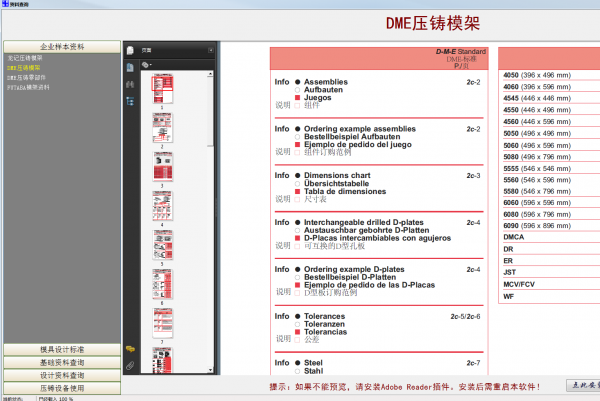
Task: Click the 5050 (496 x 496 mm) entry
Action: click(537, 134)
